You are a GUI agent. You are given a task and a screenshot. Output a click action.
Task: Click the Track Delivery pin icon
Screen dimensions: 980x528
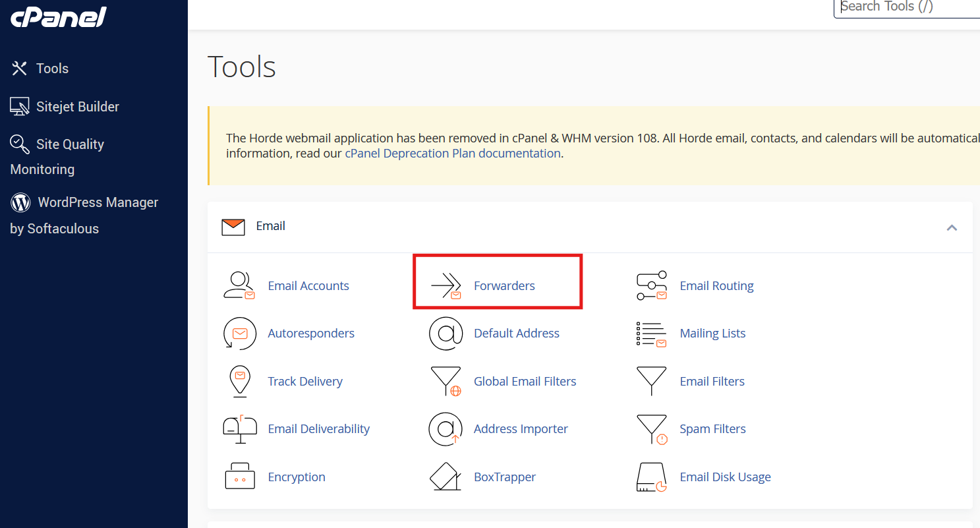tap(240, 381)
